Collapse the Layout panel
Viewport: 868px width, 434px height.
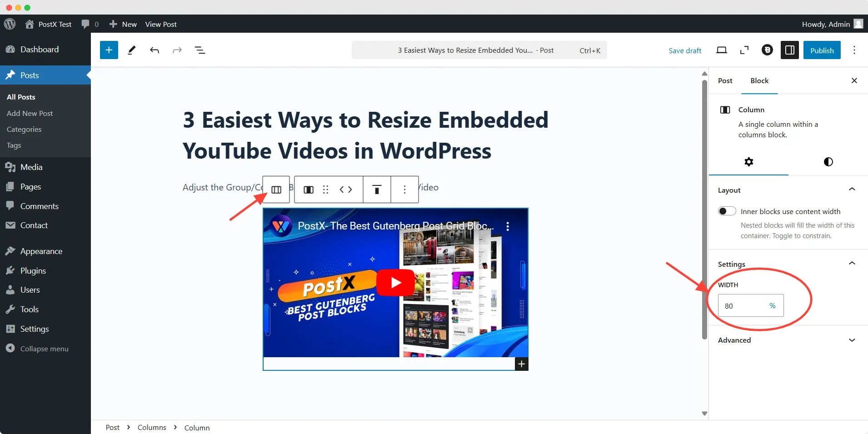pyautogui.click(x=788, y=190)
